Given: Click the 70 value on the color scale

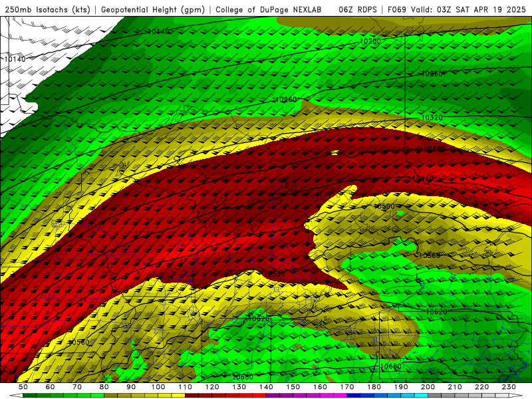Looking at the screenshot, I should 77,387.
